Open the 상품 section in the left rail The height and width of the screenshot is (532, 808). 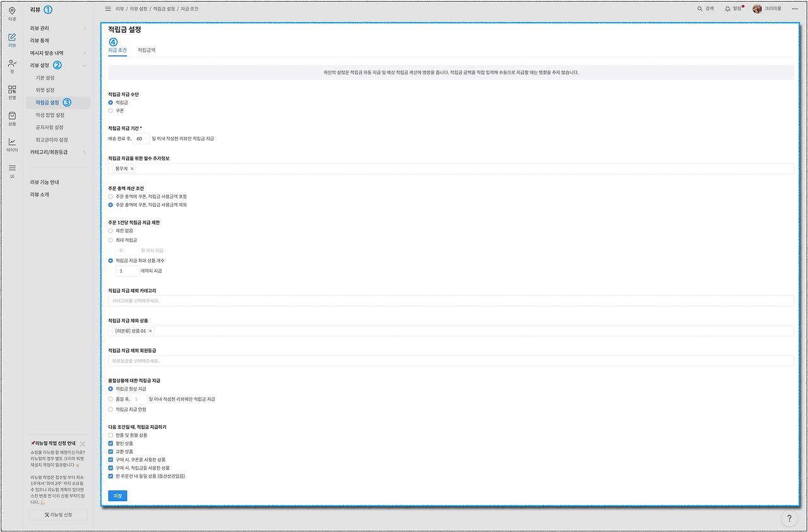click(x=12, y=119)
